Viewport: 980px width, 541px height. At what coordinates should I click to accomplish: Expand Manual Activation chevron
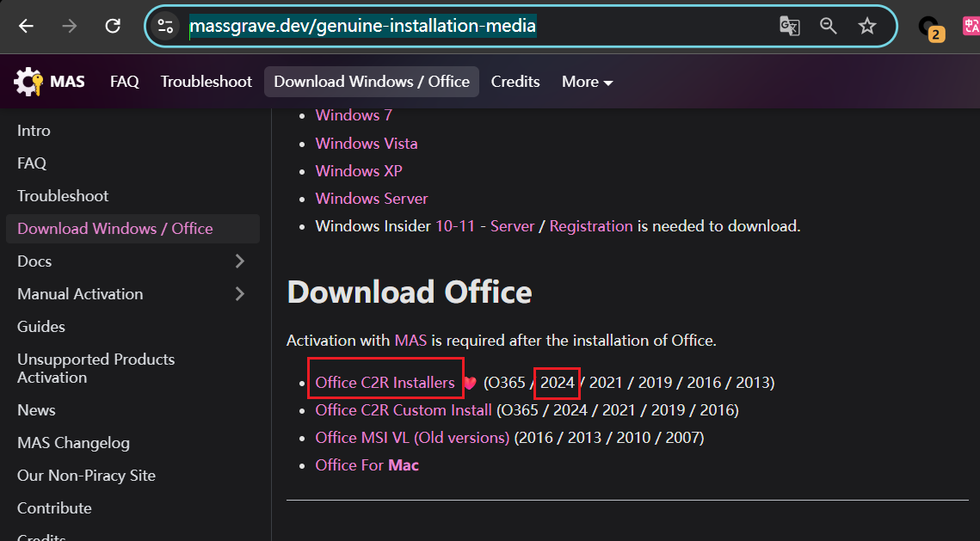click(240, 293)
